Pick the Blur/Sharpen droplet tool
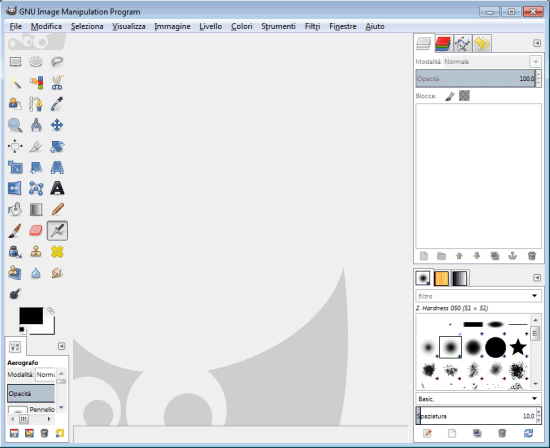Image resolution: width=550 pixels, height=448 pixels. [x=36, y=273]
